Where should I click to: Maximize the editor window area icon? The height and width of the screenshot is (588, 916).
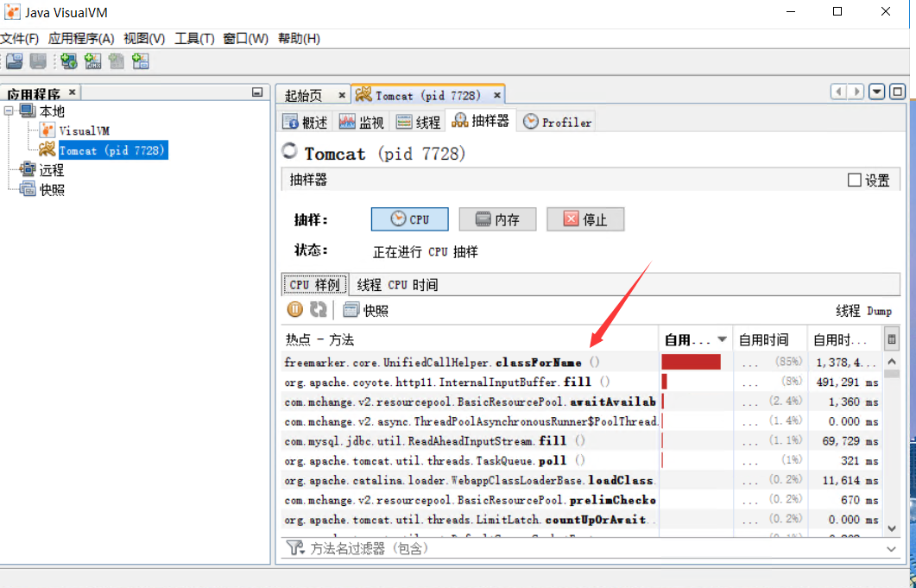[x=897, y=92]
